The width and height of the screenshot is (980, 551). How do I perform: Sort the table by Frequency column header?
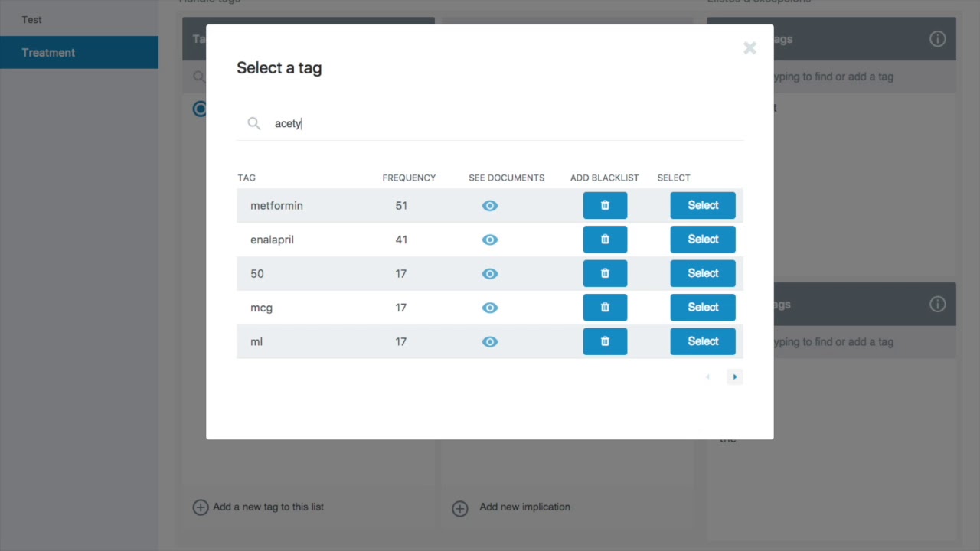[x=409, y=178]
